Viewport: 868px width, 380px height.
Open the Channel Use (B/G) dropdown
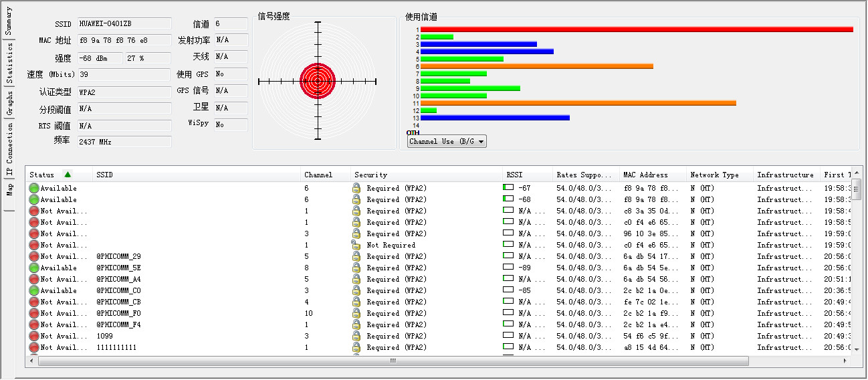point(446,141)
